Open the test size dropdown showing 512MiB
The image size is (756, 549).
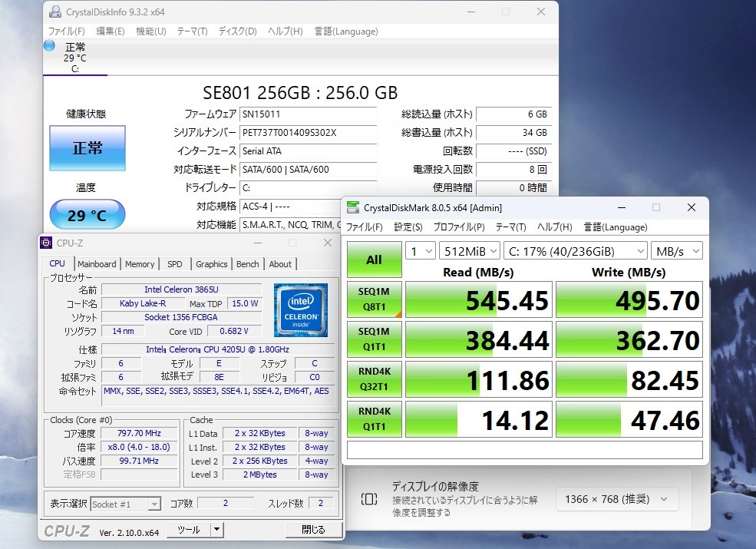pos(470,251)
